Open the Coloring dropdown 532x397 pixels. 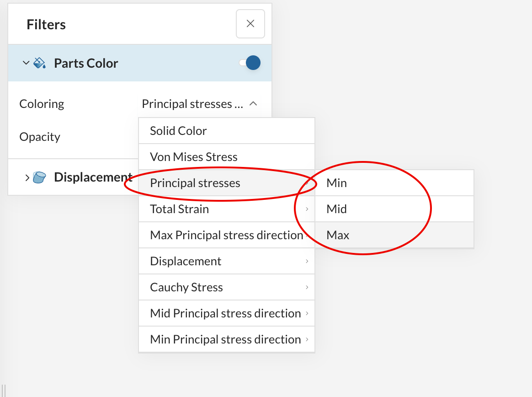tap(200, 104)
